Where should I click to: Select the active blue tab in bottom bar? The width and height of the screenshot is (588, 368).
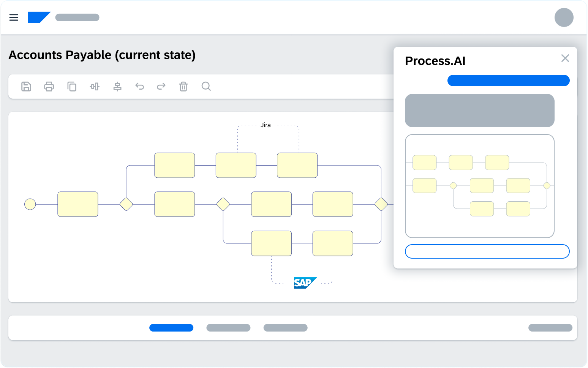click(x=171, y=328)
